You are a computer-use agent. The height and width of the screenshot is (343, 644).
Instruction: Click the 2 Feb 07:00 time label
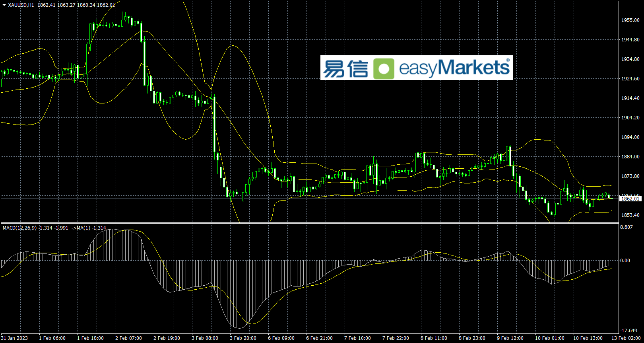coord(128,338)
